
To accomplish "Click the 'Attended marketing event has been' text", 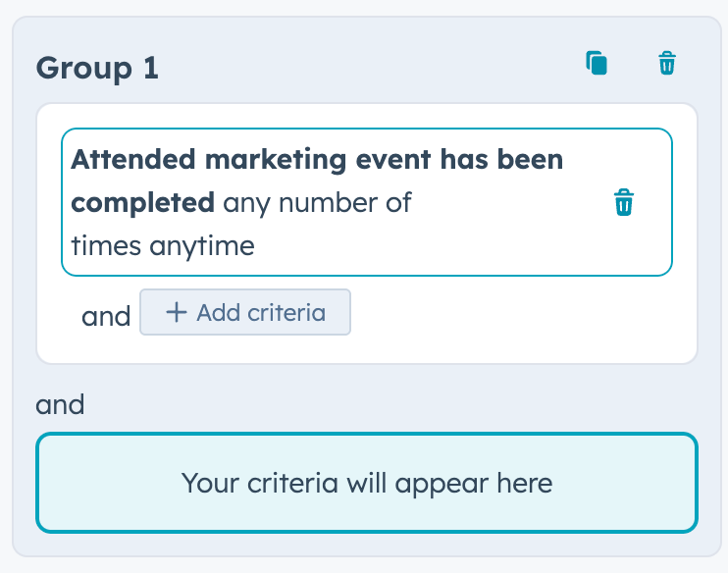I will click(317, 159).
